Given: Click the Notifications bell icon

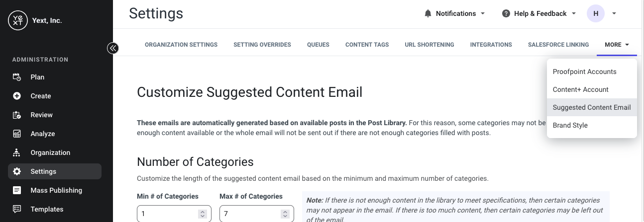Looking at the screenshot, I should [428, 14].
